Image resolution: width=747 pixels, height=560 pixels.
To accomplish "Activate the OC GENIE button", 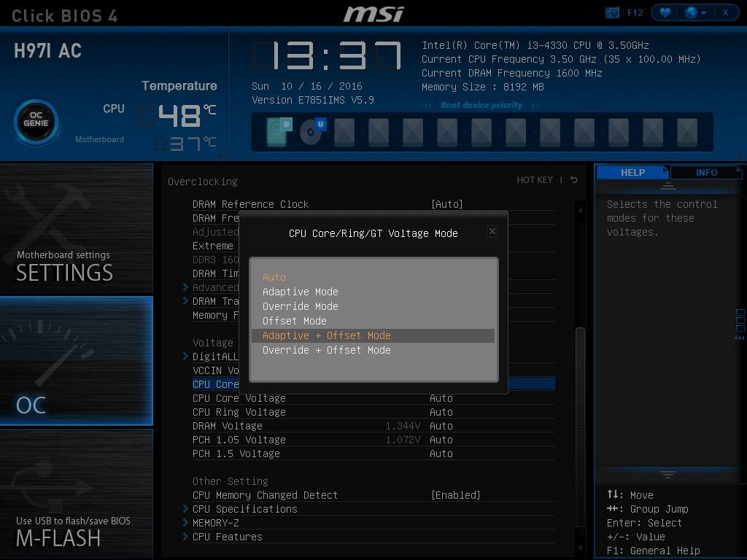I will (x=36, y=122).
